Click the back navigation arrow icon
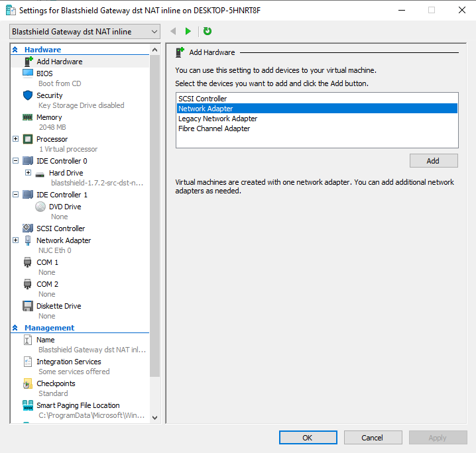This screenshot has width=476, height=453. [173, 31]
